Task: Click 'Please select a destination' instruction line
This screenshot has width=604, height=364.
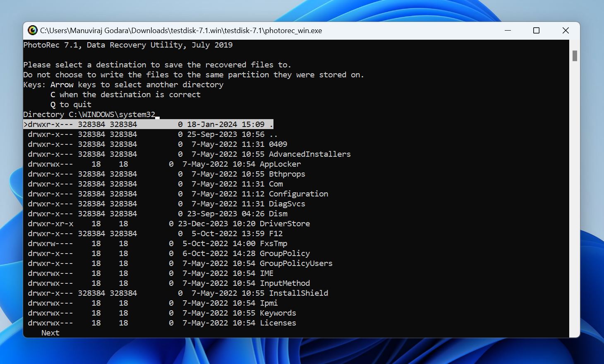Action: coord(157,65)
